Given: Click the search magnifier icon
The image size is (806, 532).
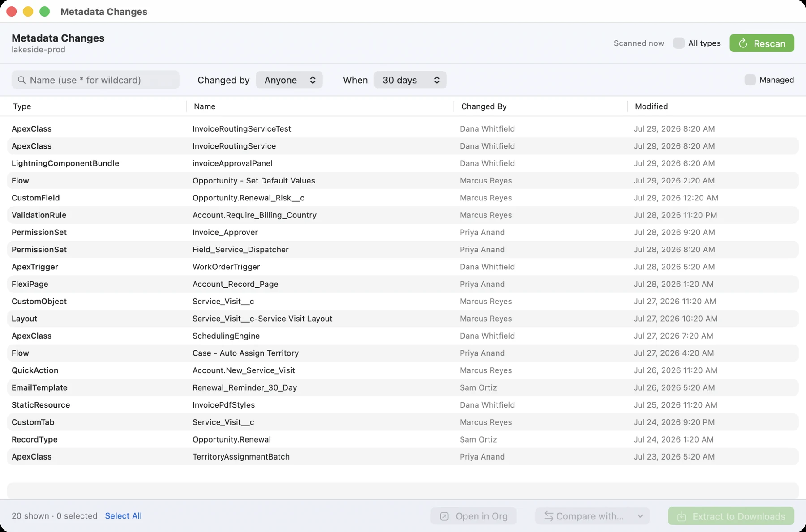Looking at the screenshot, I should pyautogui.click(x=21, y=80).
